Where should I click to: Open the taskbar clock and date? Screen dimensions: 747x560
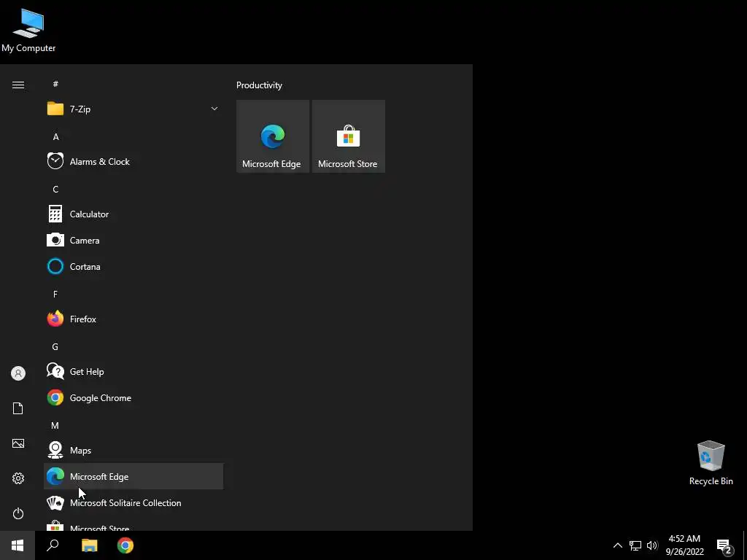click(x=684, y=545)
